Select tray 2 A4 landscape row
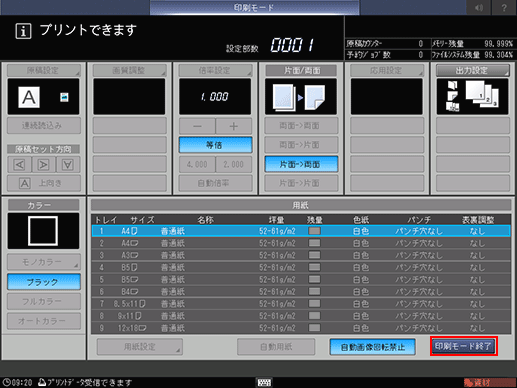The width and height of the screenshot is (517, 388). (x=301, y=243)
